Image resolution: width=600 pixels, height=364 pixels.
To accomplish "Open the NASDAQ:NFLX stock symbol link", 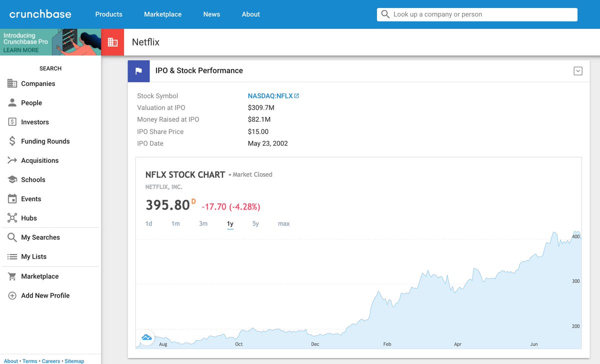I will point(270,96).
